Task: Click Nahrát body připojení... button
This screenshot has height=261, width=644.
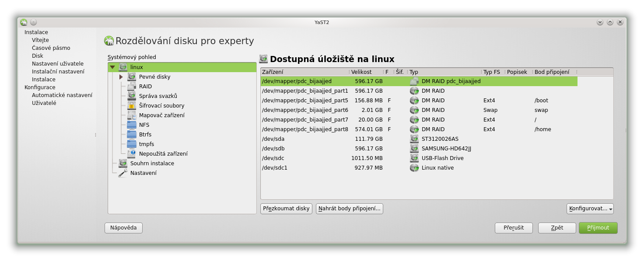Action: click(350, 209)
